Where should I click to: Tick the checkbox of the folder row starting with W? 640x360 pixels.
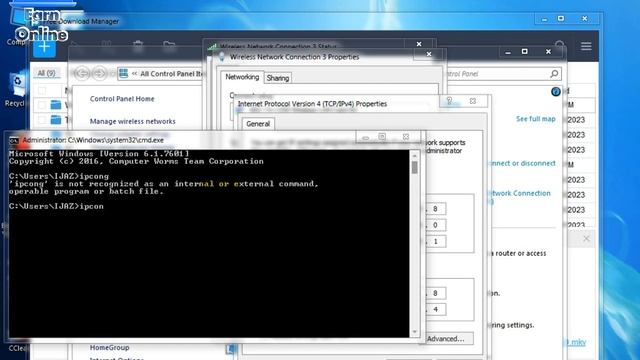tap(42, 105)
